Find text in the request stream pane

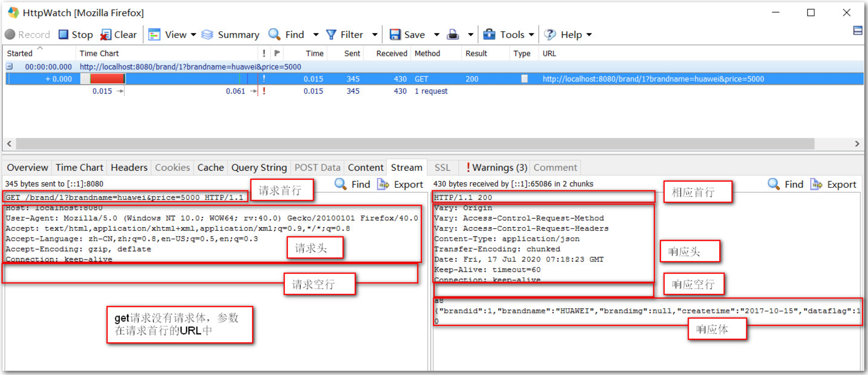352,184
